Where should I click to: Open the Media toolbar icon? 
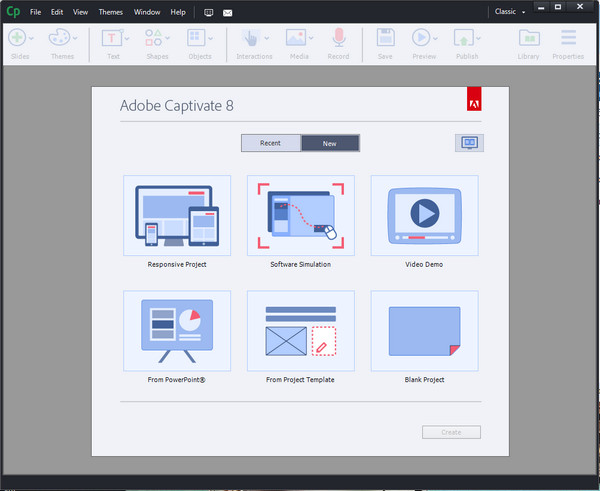coord(296,38)
